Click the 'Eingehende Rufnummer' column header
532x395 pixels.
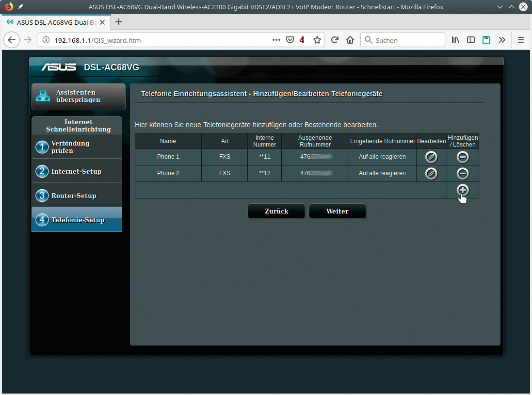[x=382, y=141]
